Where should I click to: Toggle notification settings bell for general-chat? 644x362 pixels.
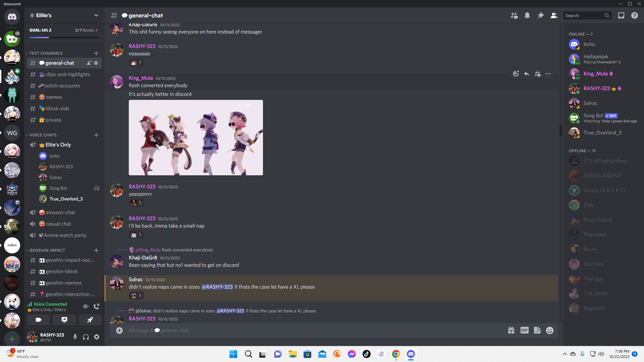pyautogui.click(x=527, y=15)
